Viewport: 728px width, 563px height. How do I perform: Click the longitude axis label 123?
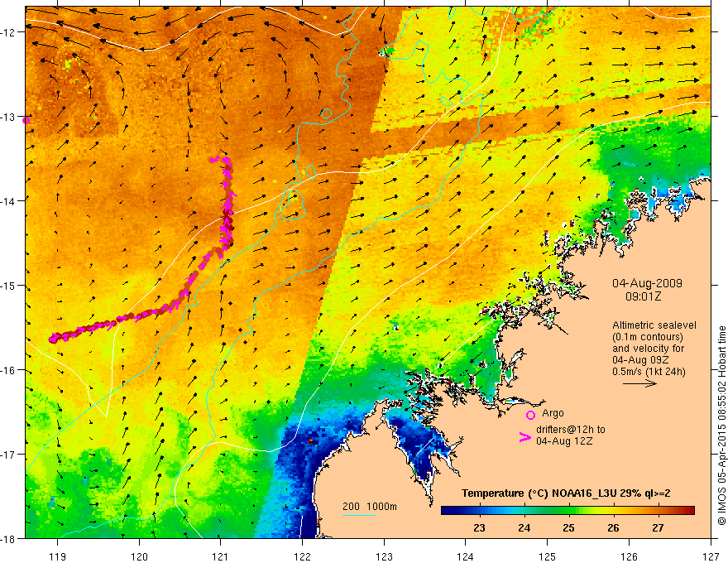[x=384, y=556]
